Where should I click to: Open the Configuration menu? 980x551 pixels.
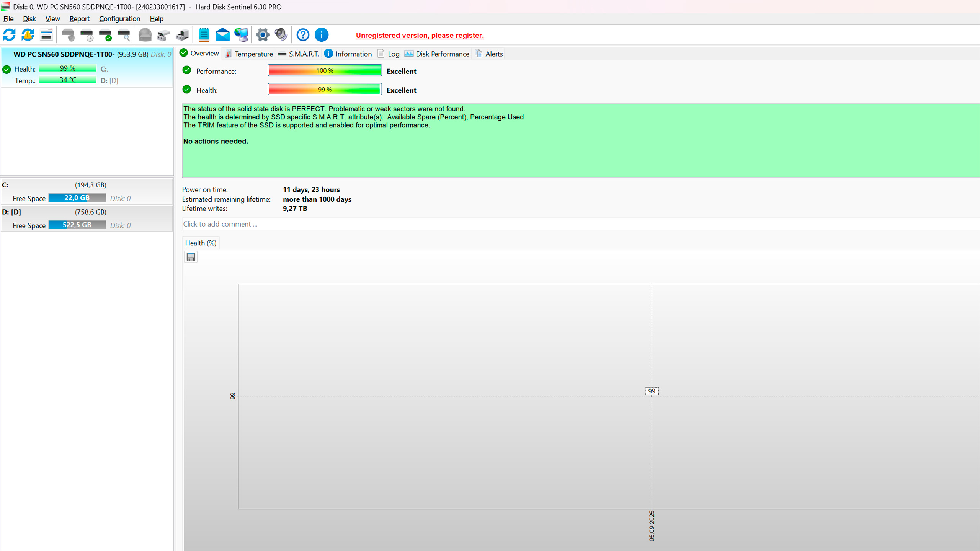click(119, 19)
